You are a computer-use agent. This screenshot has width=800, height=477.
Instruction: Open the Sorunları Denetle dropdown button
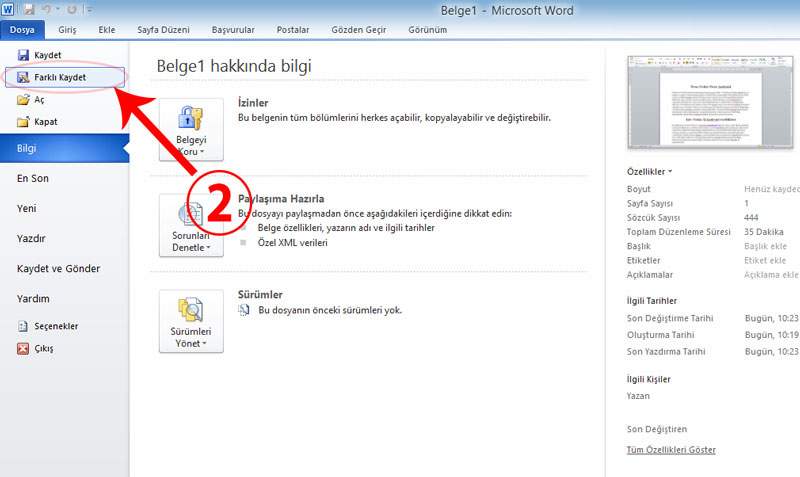point(191,225)
